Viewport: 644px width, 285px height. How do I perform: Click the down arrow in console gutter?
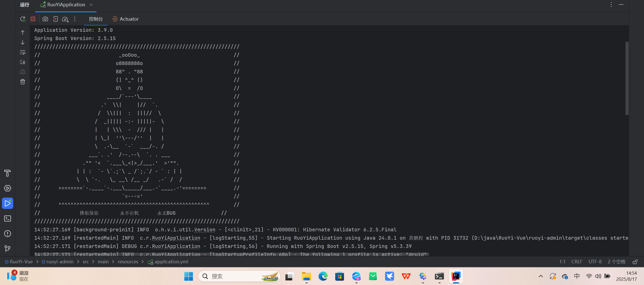click(x=23, y=42)
